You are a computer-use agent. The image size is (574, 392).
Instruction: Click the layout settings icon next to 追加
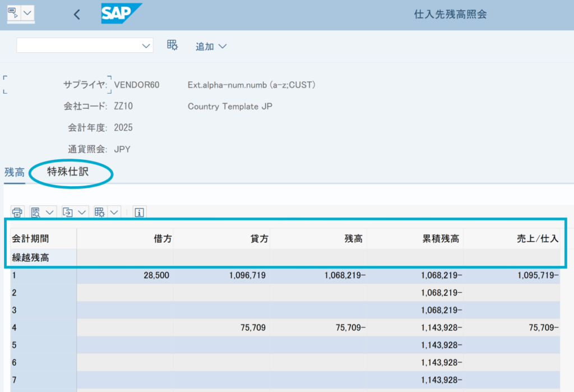[x=173, y=45]
